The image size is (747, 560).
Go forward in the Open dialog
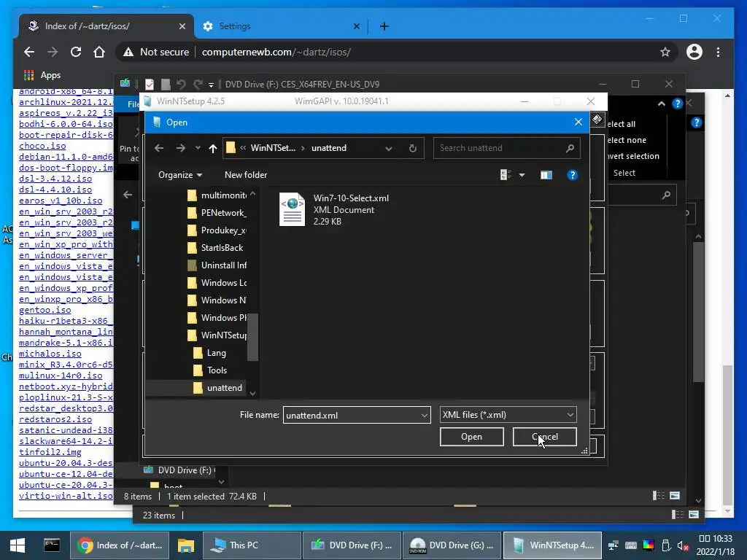181,148
